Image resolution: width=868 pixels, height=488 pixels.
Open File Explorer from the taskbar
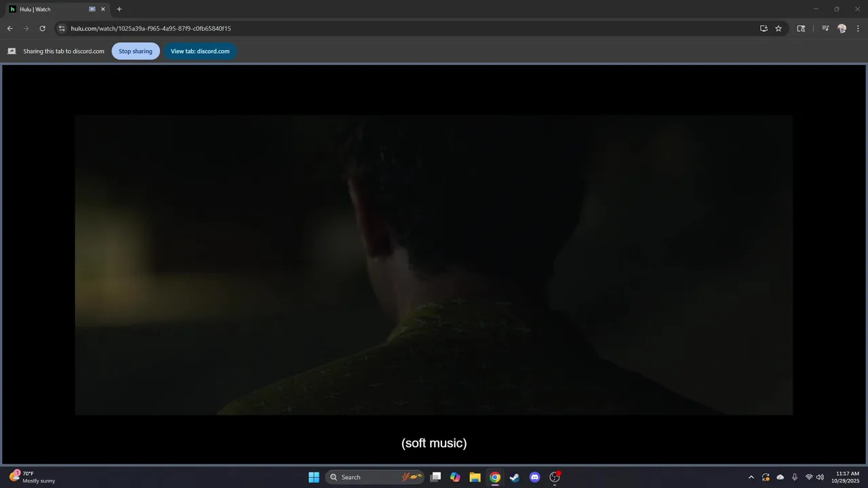475,477
